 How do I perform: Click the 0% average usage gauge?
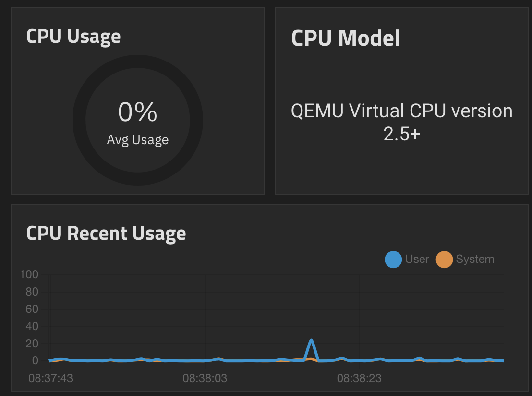(x=137, y=112)
